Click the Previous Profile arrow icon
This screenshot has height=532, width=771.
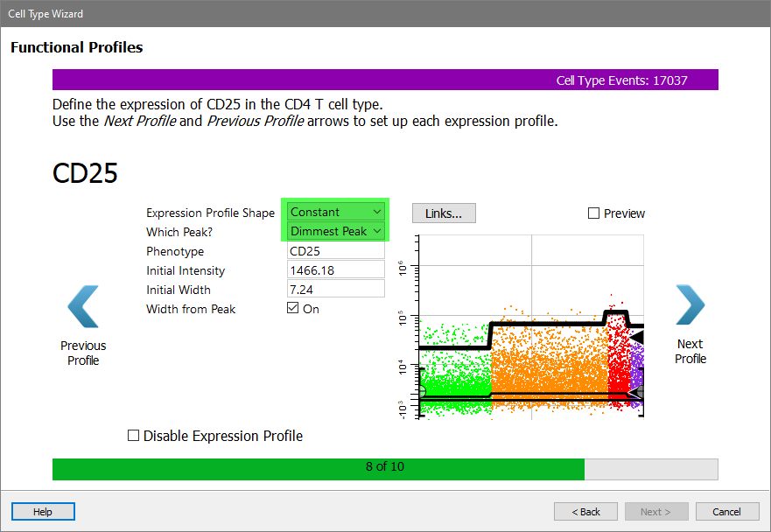pos(83,307)
